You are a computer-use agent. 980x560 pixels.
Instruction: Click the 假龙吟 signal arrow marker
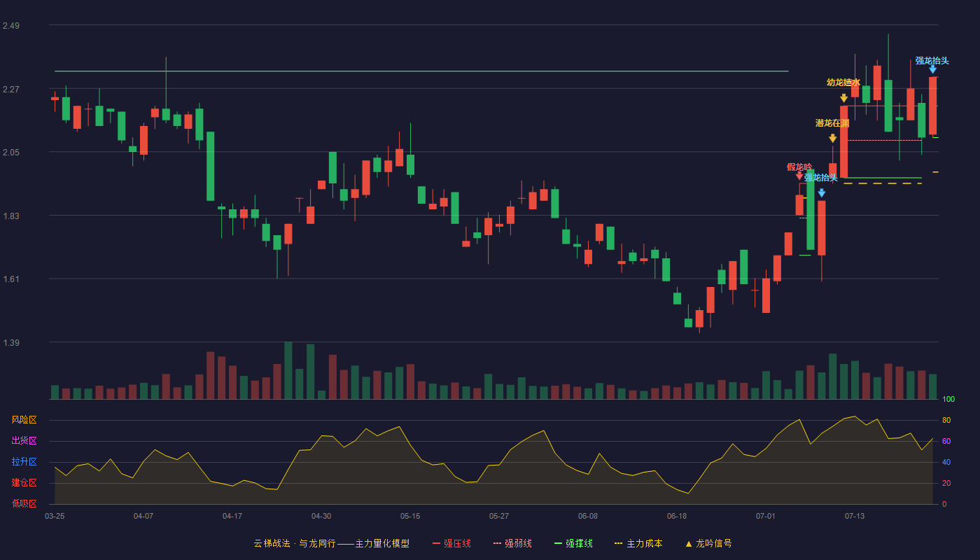coord(799,176)
